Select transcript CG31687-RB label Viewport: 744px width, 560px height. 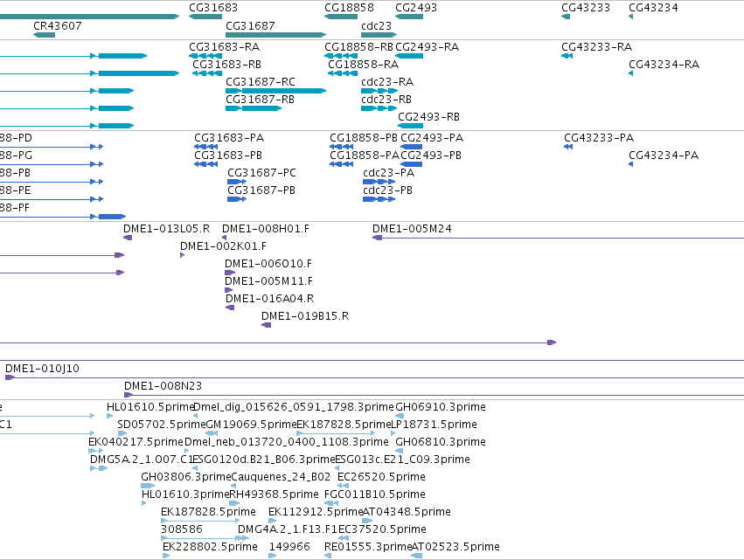point(260,100)
